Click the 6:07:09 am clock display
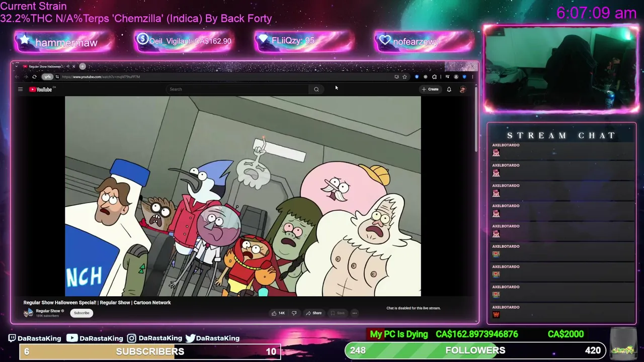The width and height of the screenshot is (644, 362). tap(596, 13)
